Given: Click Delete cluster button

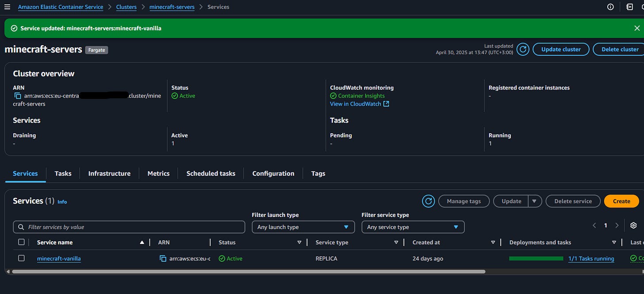Looking at the screenshot, I should (619, 49).
